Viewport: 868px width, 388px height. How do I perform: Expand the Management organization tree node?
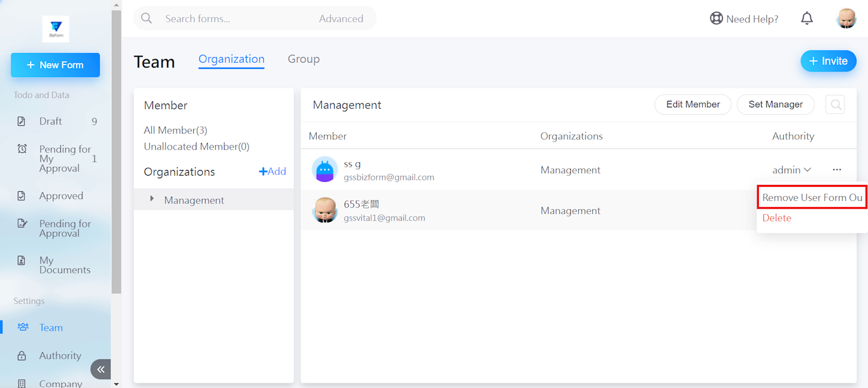point(152,199)
